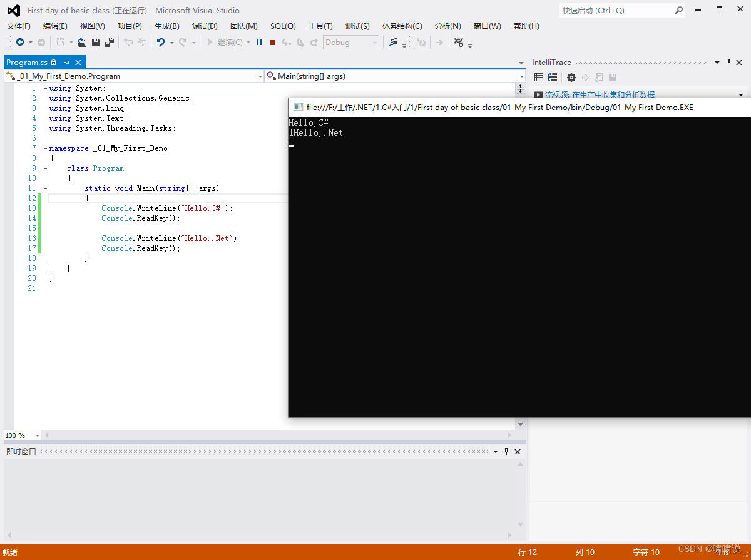
Task: Open the Navigate Backward history dropdown arrow
Action: pyautogui.click(x=31, y=43)
